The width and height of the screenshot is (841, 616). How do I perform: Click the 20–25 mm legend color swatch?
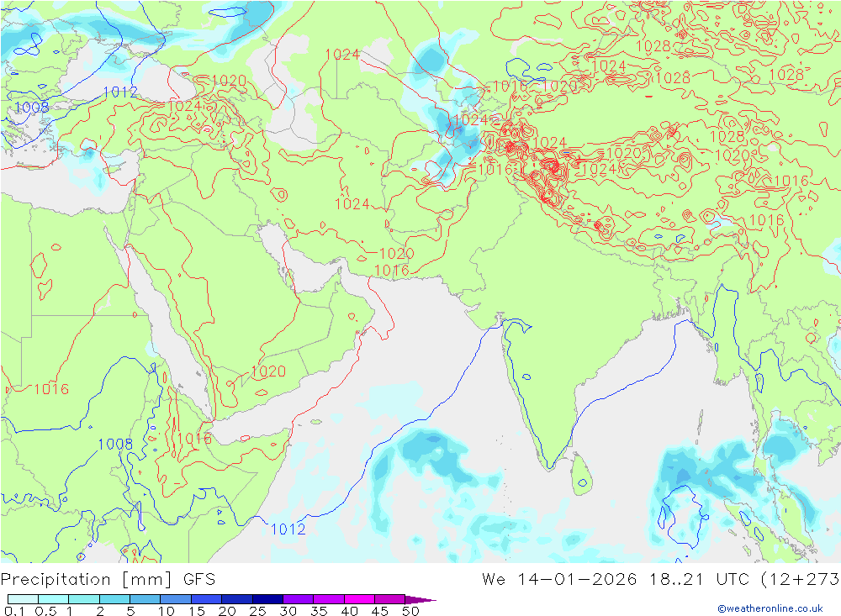click(x=236, y=599)
